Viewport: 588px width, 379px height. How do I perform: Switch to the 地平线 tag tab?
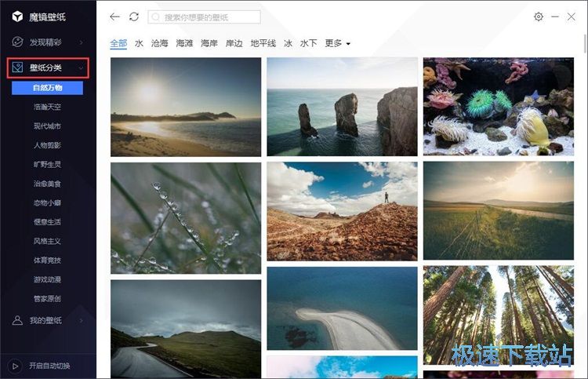point(263,43)
